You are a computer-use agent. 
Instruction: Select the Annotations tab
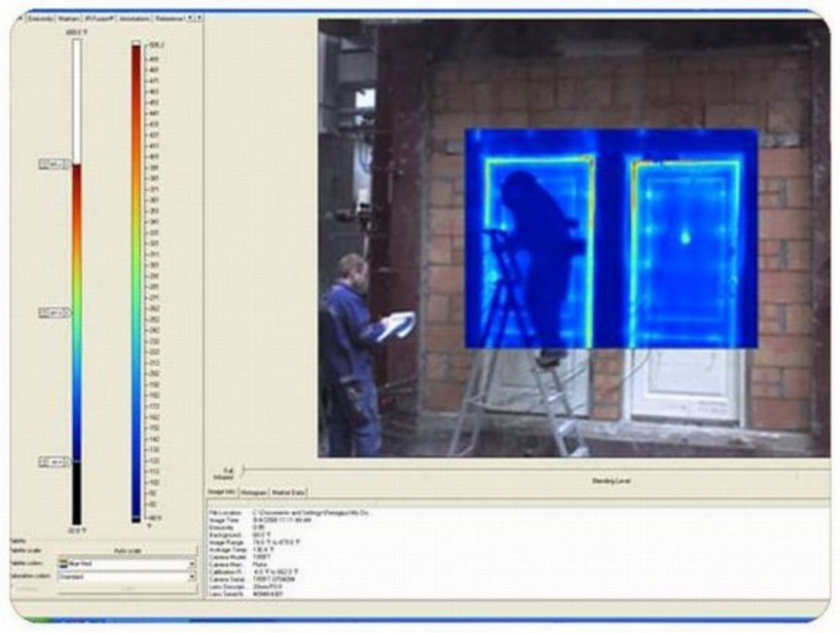(x=134, y=18)
